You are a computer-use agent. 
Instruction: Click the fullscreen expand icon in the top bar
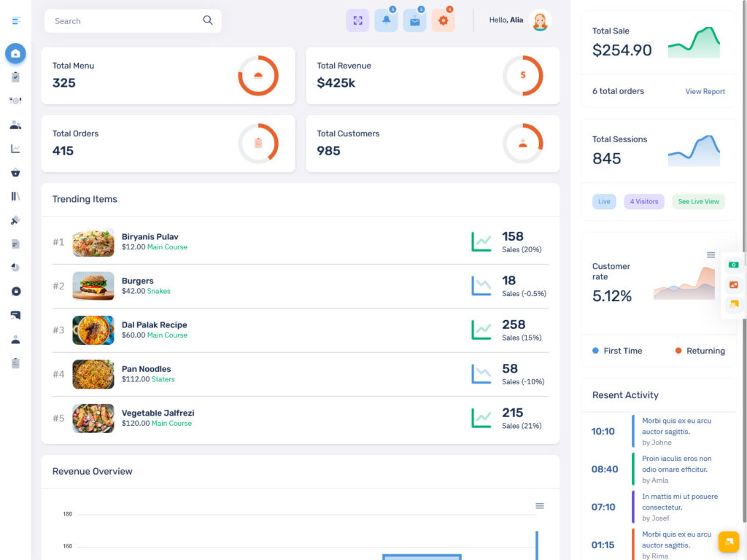point(357,20)
